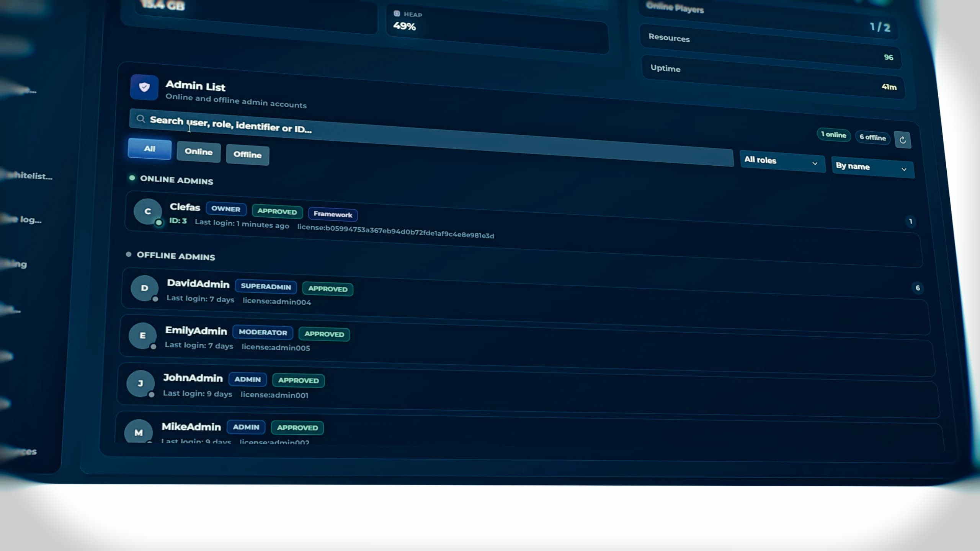The height and width of the screenshot is (551, 980).
Task: Select the DavidAdmin name
Action: pyautogui.click(x=198, y=284)
